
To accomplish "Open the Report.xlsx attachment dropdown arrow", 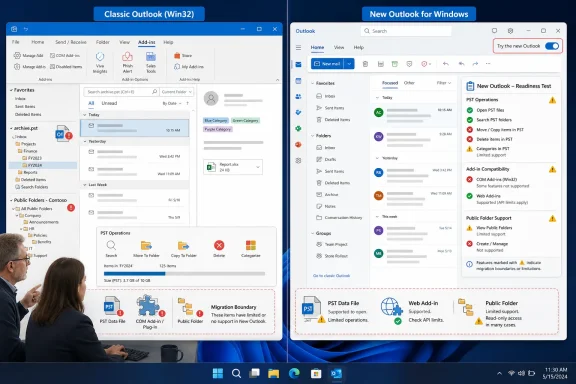I will pos(258,167).
